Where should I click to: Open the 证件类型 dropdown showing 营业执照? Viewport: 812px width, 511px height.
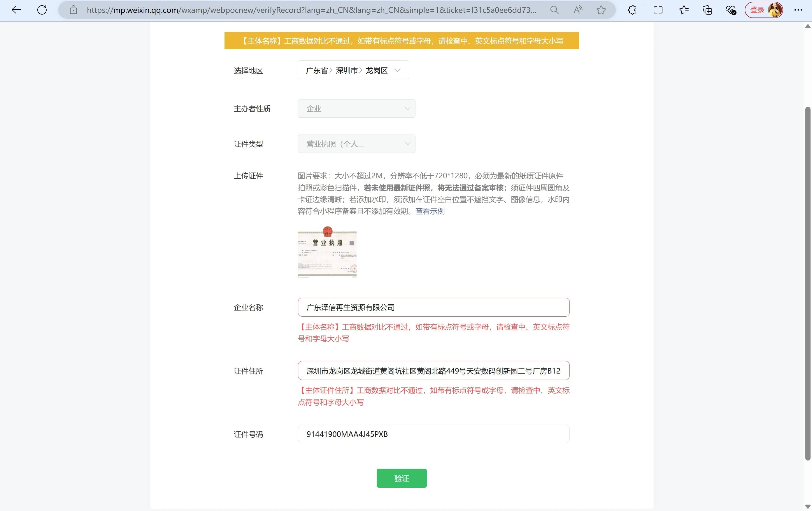pos(356,144)
